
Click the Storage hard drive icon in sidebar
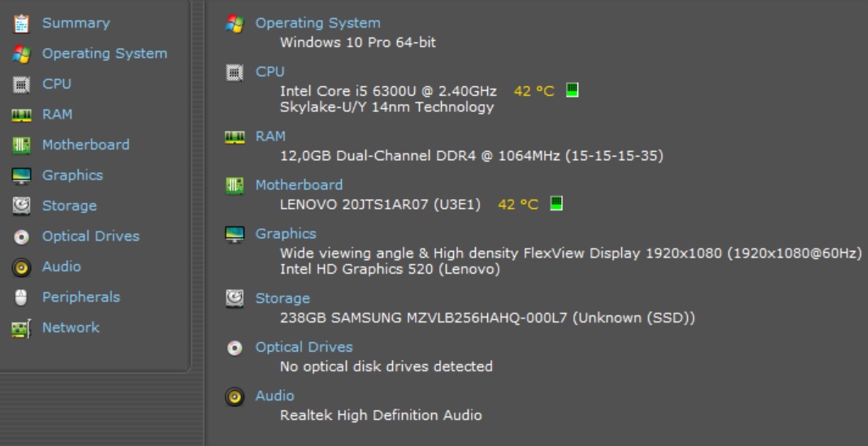click(22, 206)
